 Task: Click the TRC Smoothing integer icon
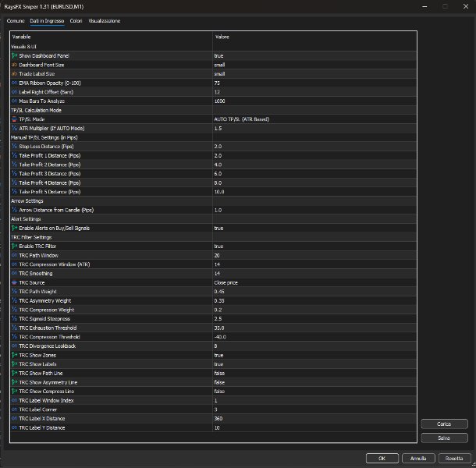pyautogui.click(x=14, y=274)
